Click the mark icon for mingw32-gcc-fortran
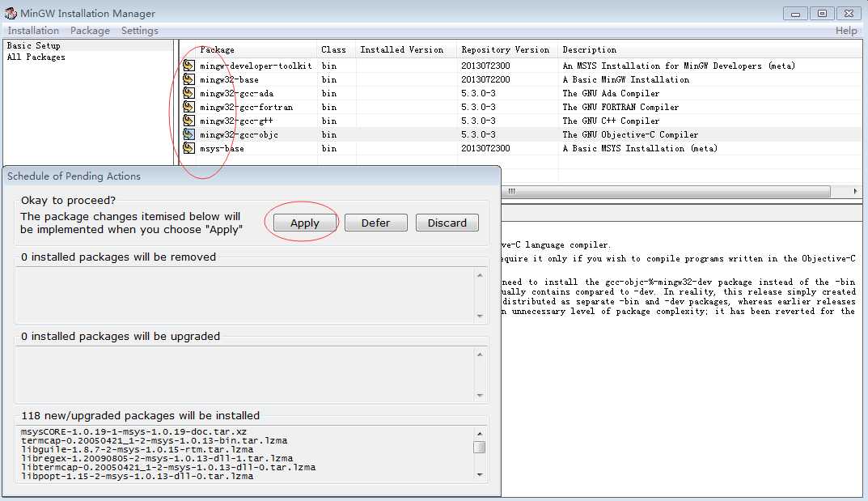 pyautogui.click(x=188, y=107)
